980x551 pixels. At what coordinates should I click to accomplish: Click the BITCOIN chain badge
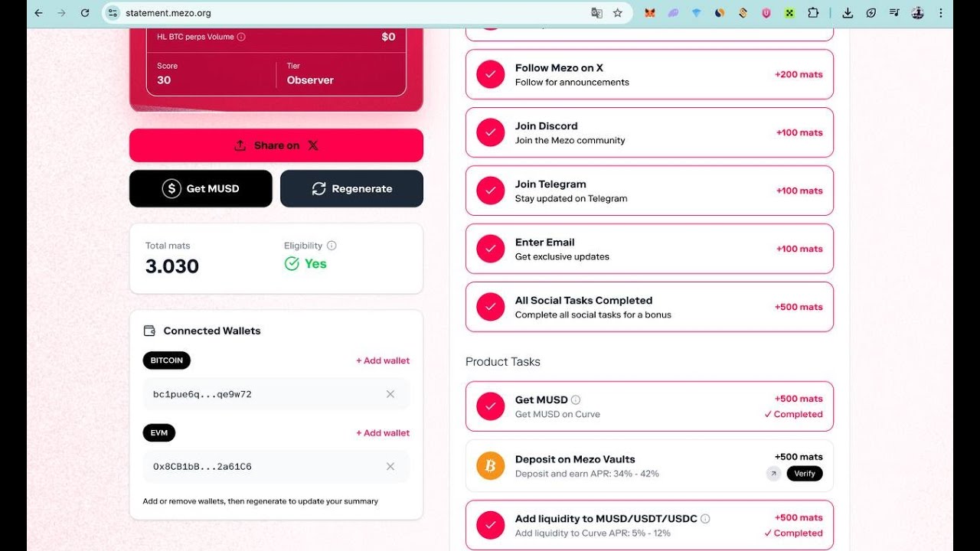(x=166, y=360)
